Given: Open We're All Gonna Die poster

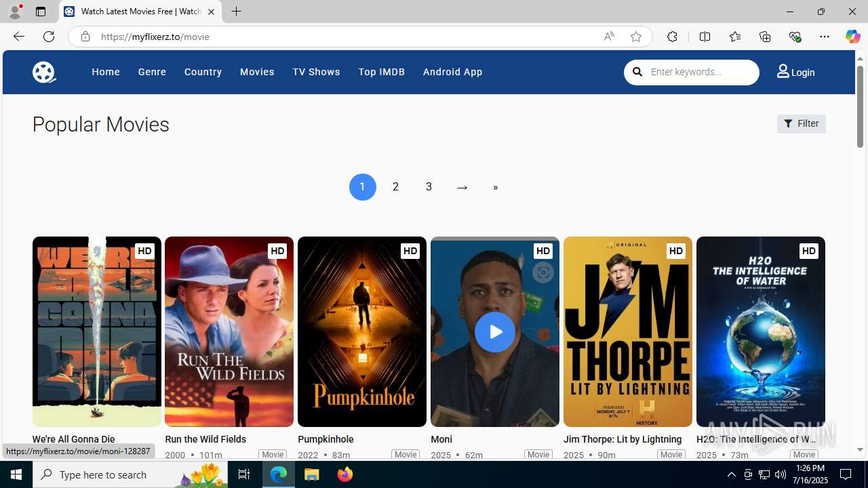Looking at the screenshot, I should (x=96, y=331).
